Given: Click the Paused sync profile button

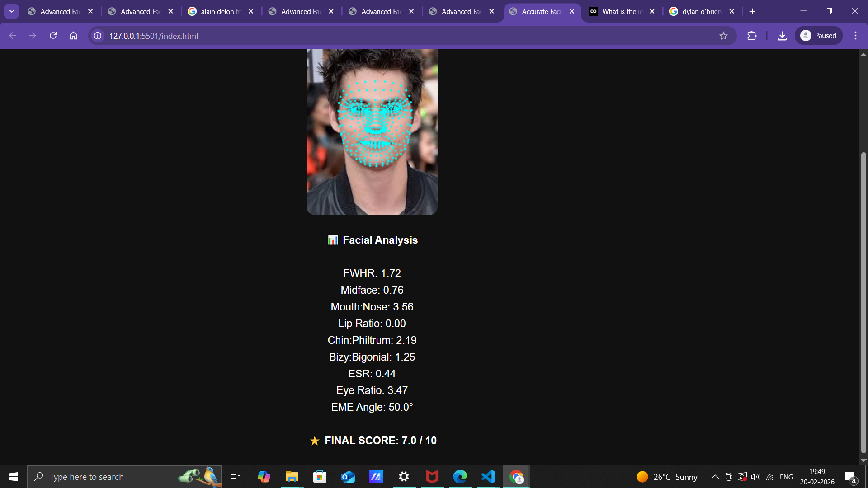Looking at the screenshot, I should (x=818, y=35).
